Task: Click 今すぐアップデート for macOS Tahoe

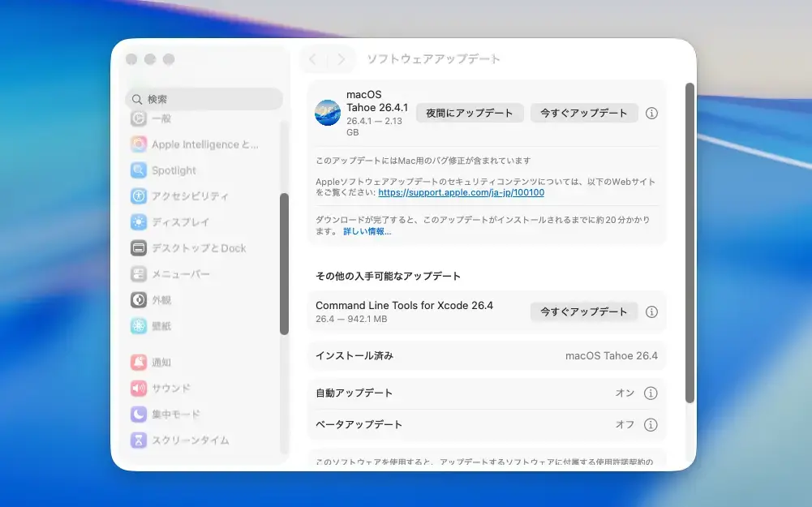Action: coord(583,113)
